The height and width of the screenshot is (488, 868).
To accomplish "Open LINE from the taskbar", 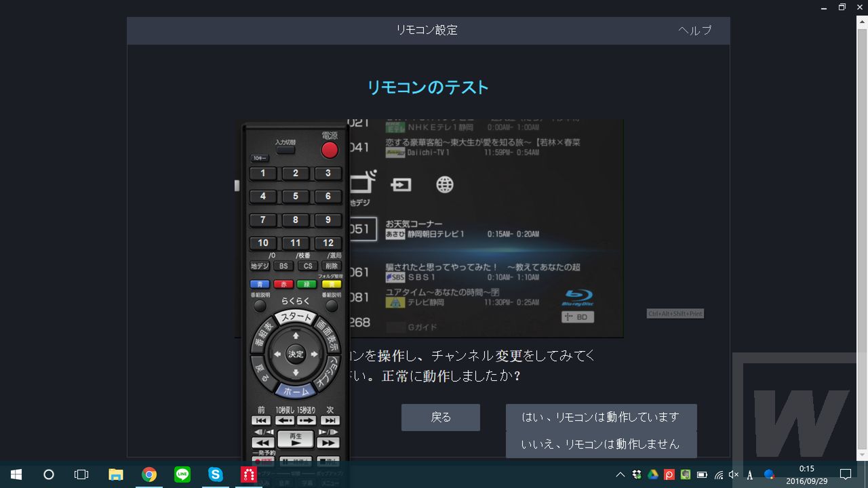I will 182,475.
